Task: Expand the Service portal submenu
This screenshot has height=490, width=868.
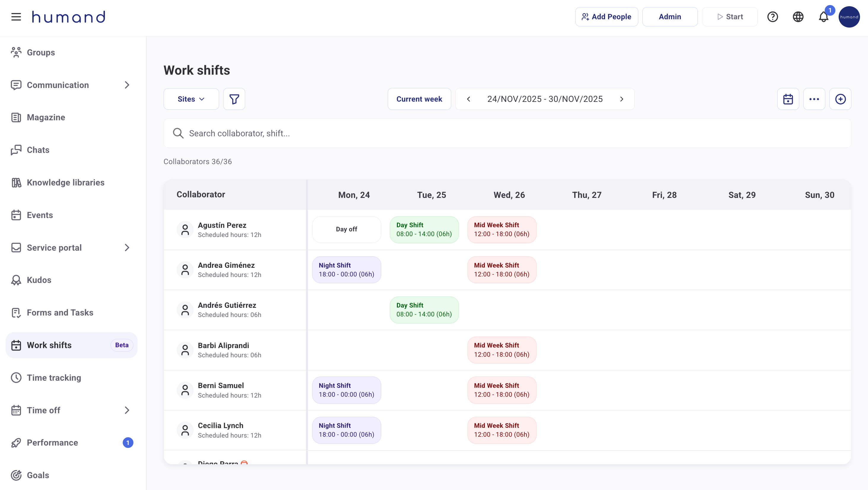Action: click(127, 248)
